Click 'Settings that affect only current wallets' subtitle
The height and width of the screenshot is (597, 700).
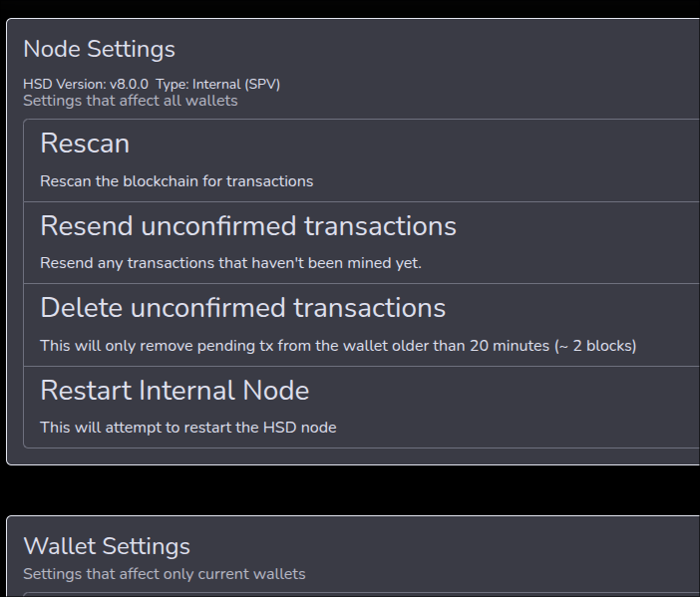[x=164, y=574]
